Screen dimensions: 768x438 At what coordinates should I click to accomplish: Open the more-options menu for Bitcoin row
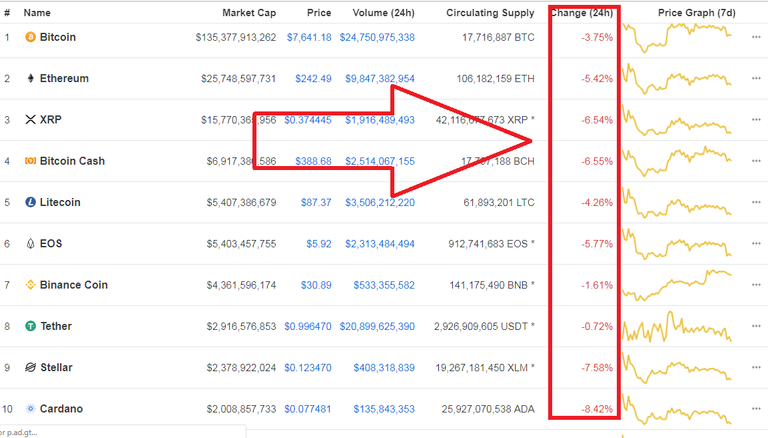point(756,37)
